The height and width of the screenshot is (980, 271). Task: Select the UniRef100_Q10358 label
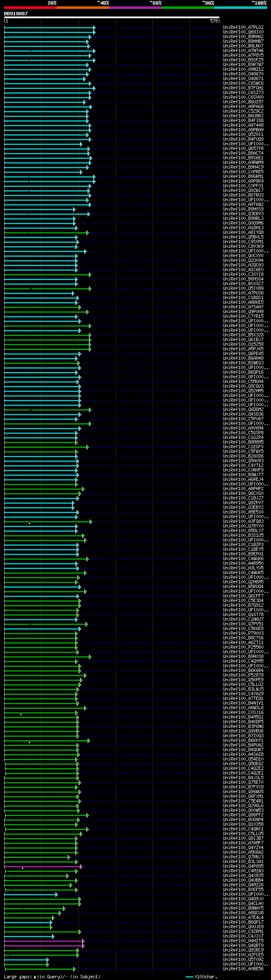(243, 825)
